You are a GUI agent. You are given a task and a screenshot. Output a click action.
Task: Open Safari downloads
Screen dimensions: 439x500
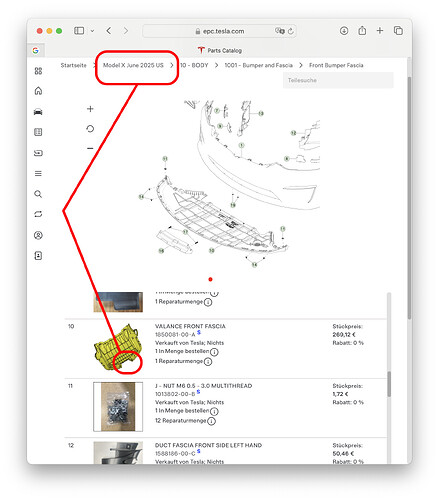click(x=344, y=31)
